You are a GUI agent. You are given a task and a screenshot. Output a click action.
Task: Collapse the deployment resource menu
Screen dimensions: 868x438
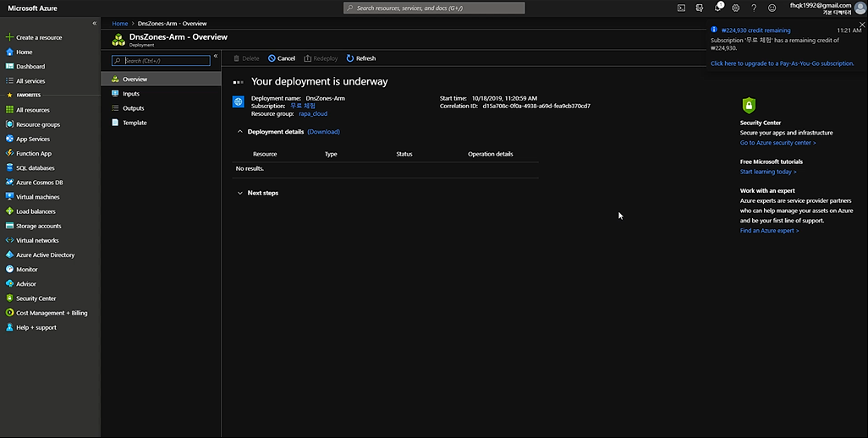[216, 56]
